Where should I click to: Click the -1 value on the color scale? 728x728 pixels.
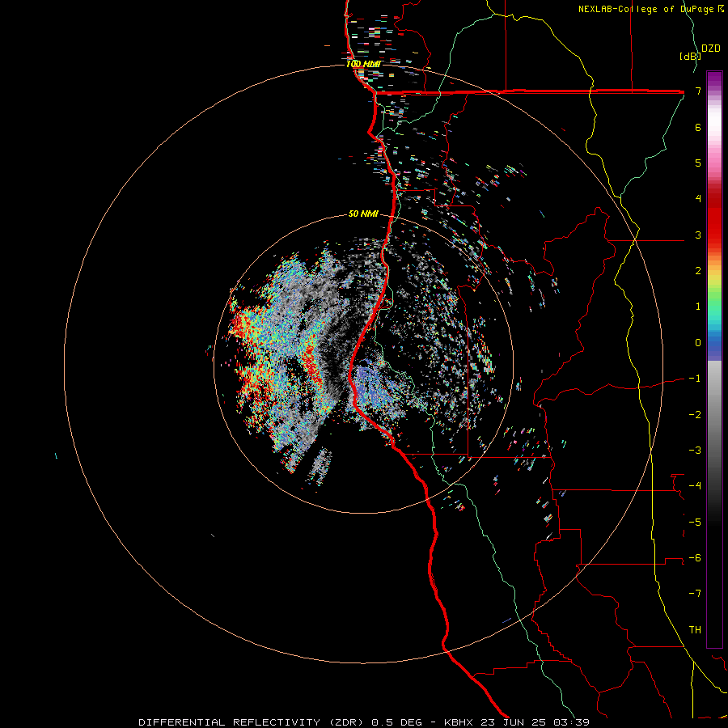(695, 379)
